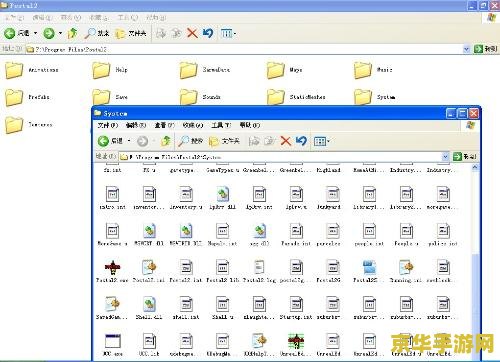The image size is (500, 362).
Task: Expand address bar dropdown in System window
Action: [x=445, y=156]
